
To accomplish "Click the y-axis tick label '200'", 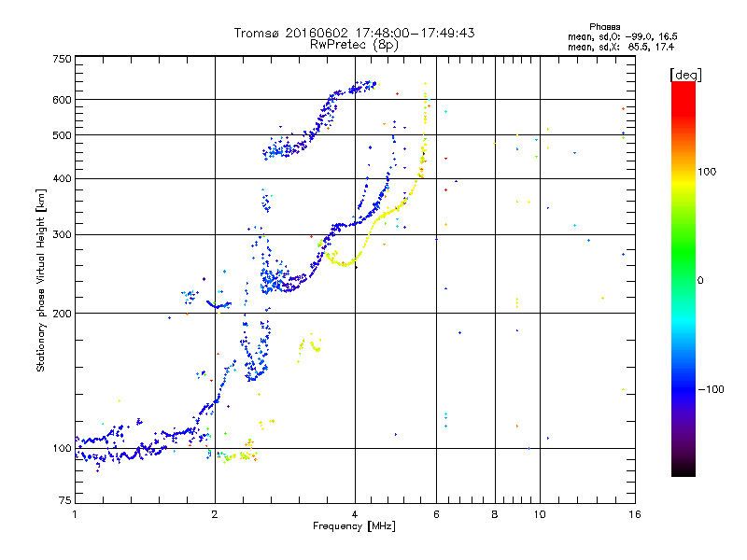I will [x=62, y=314].
